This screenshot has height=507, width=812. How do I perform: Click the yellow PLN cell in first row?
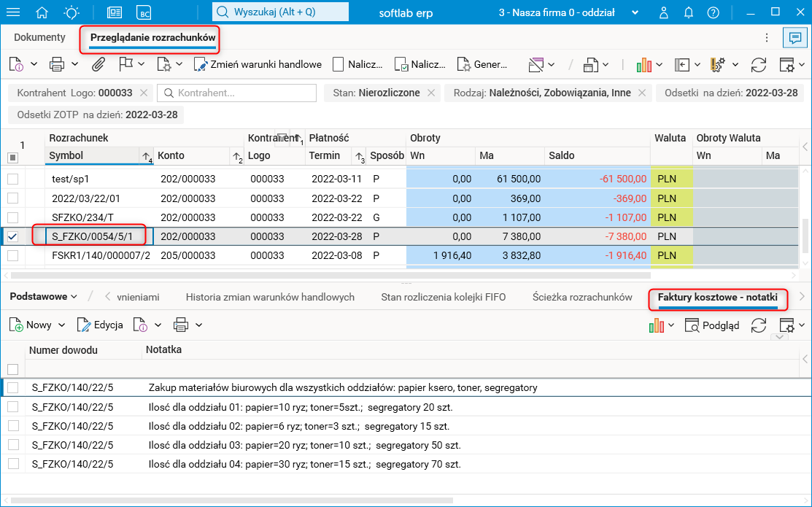tap(670, 179)
